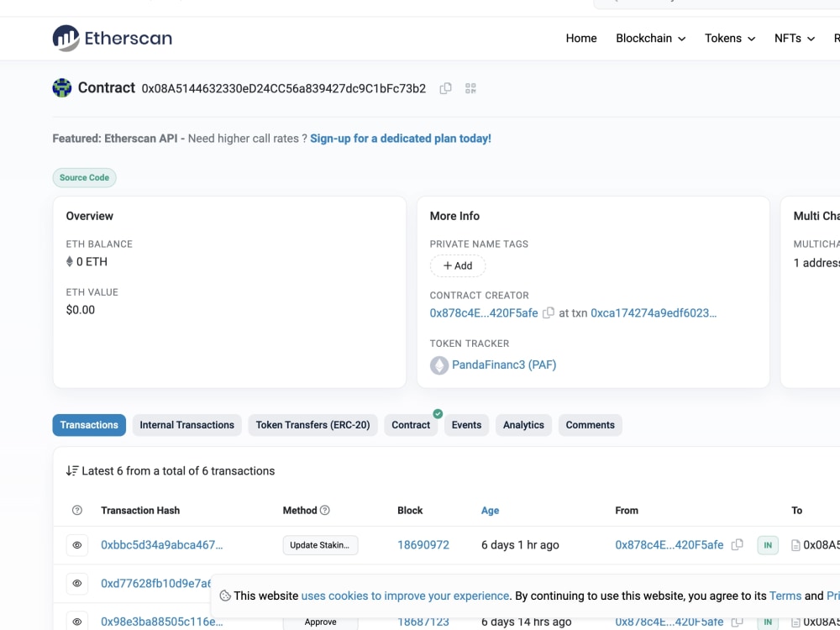This screenshot has width=840, height=630.
Task: Select the Transactions tab
Action: pyautogui.click(x=89, y=425)
